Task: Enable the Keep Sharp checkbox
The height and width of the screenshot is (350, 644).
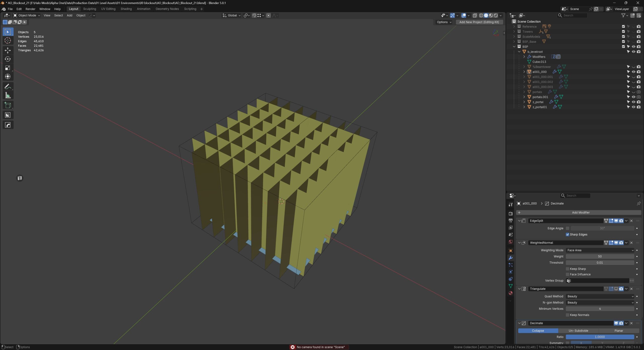Action: pos(568,269)
